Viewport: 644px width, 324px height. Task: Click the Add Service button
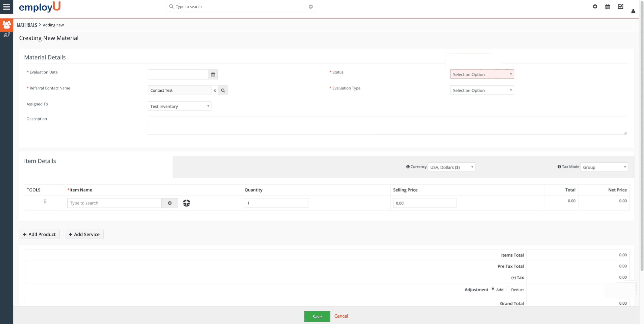click(84, 234)
